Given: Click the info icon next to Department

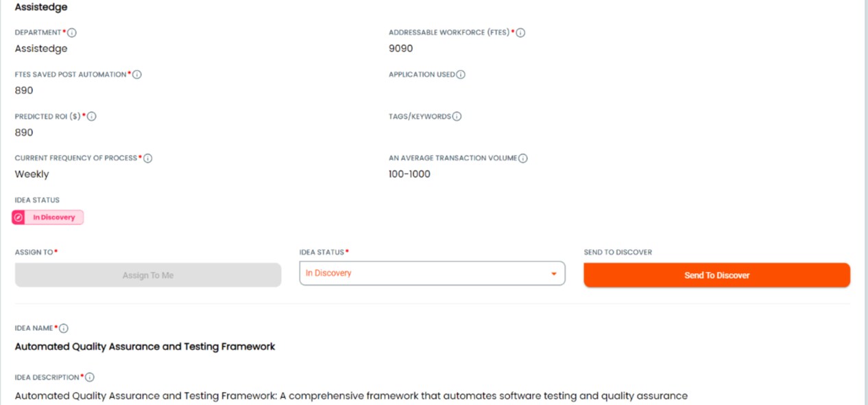Looking at the screenshot, I should 72,32.
